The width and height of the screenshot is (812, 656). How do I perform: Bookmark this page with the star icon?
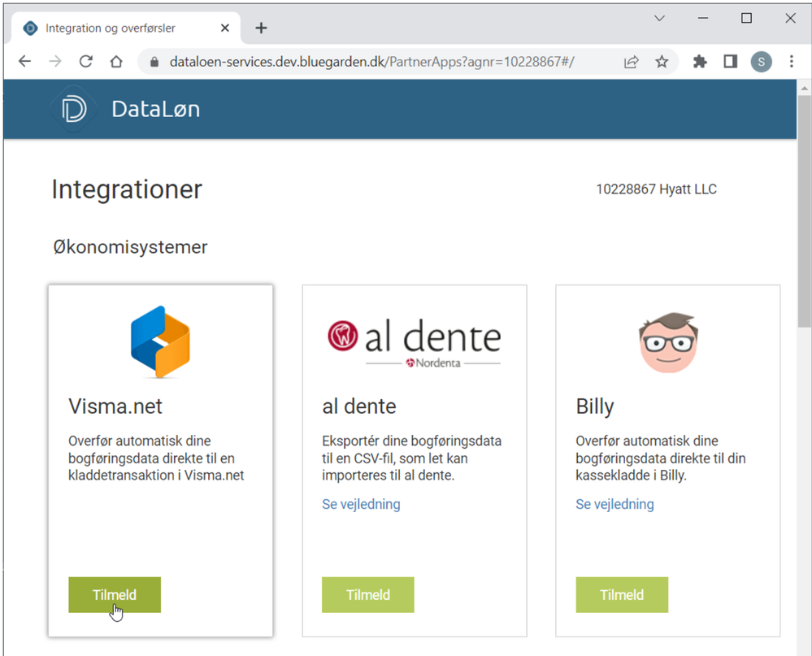tap(662, 62)
